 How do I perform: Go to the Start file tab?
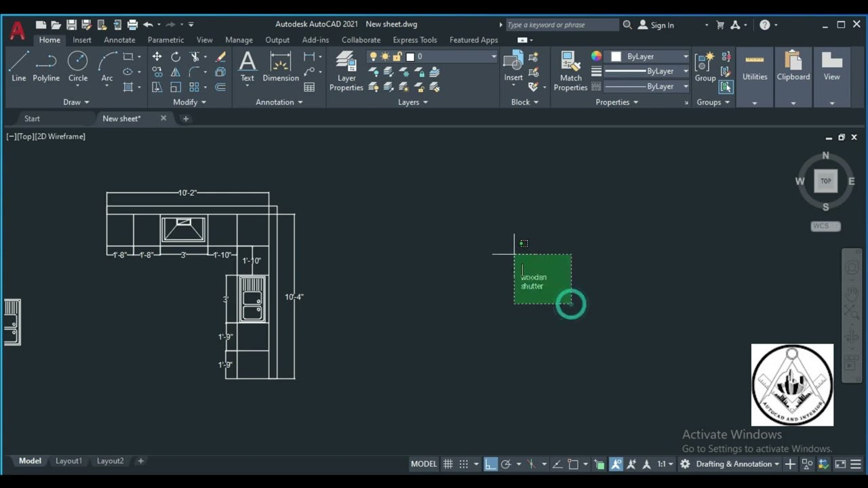click(x=32, y=119)
